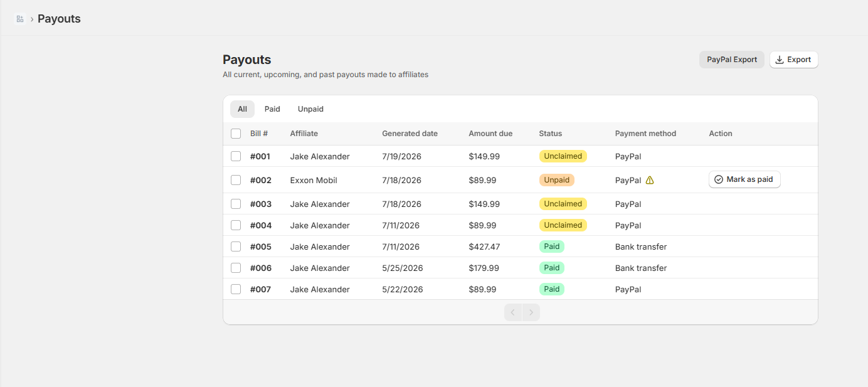Screen dimensions: 868x387
Task: Toggle the select-all checkbox in the table header
Action: click(236, 134)
